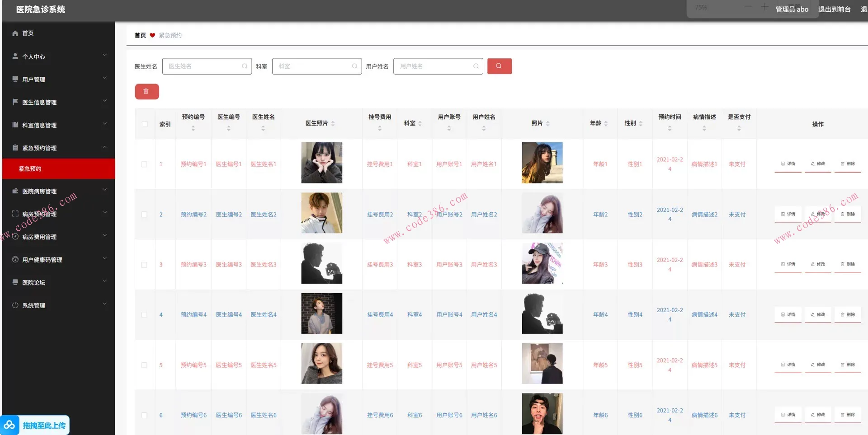Image resolution: width=868 pixels, height=435 pixels.
Task: Open 用户健康码管理 menu
Action: coord(59,260)
